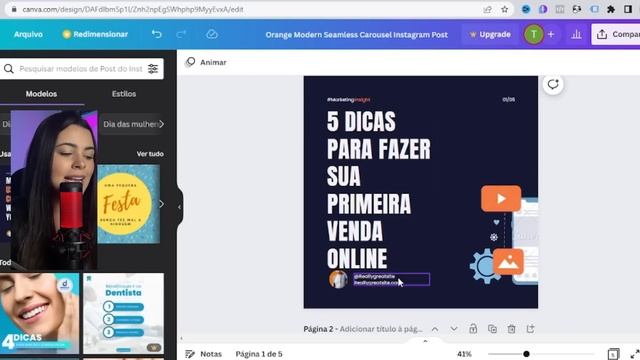Click the browser address bar URL
The height and width of the screenshot is (360, 640).
pyautogui.click(x=133, y=9)
